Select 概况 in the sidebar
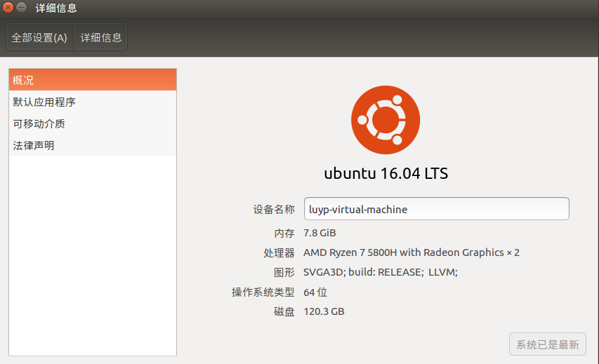 tap(93, 80)
